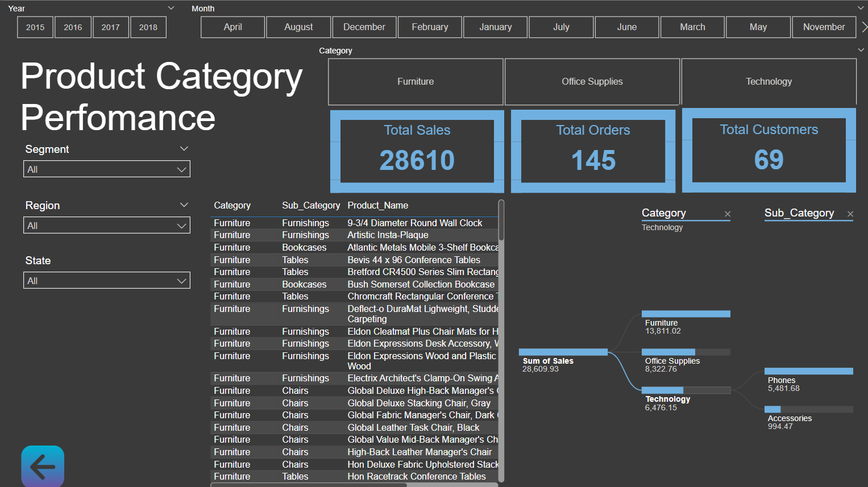Select row 9-3/4 Diameter Round Wall Clock
Image resolution: width=868 pixels, height=487 pixels.
click(x=354, y=223)
